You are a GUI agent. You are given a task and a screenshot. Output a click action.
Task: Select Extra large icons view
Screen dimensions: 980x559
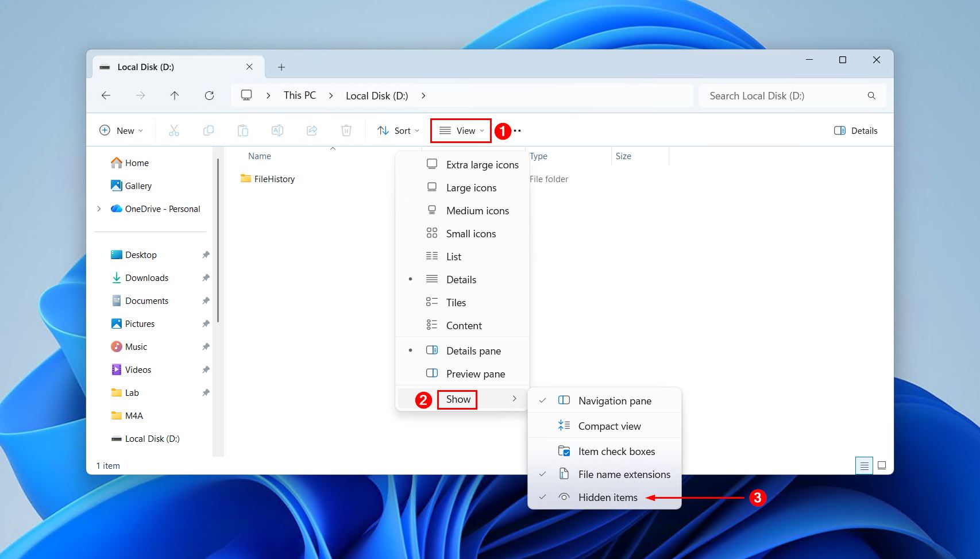pyautogui.click(x=462, y=164)
